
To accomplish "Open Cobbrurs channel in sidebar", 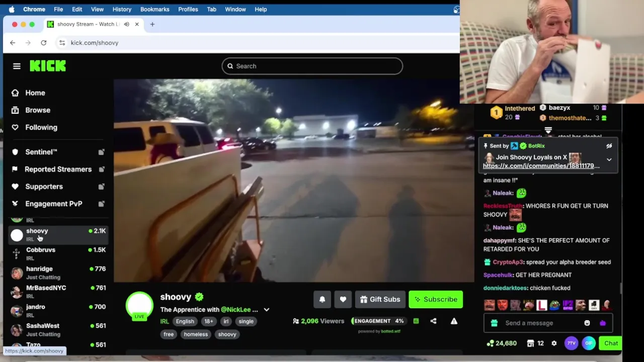I will click(x=57, y=253).
